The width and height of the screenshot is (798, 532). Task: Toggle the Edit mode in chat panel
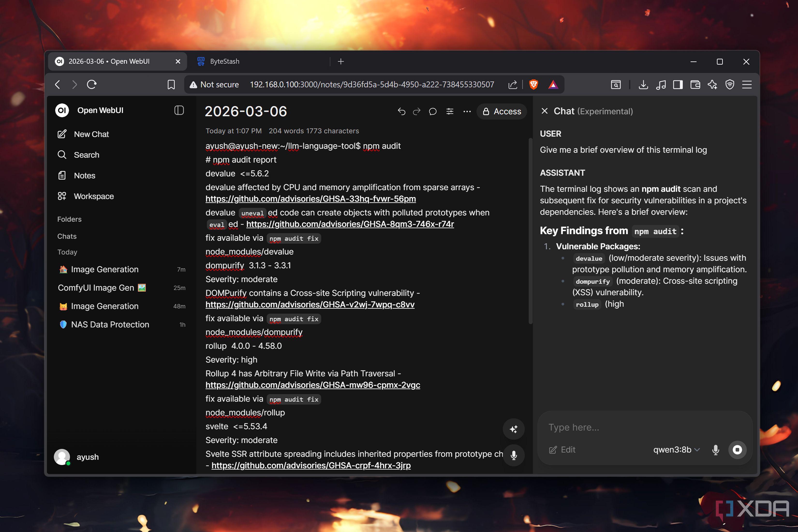pos(562,450)
